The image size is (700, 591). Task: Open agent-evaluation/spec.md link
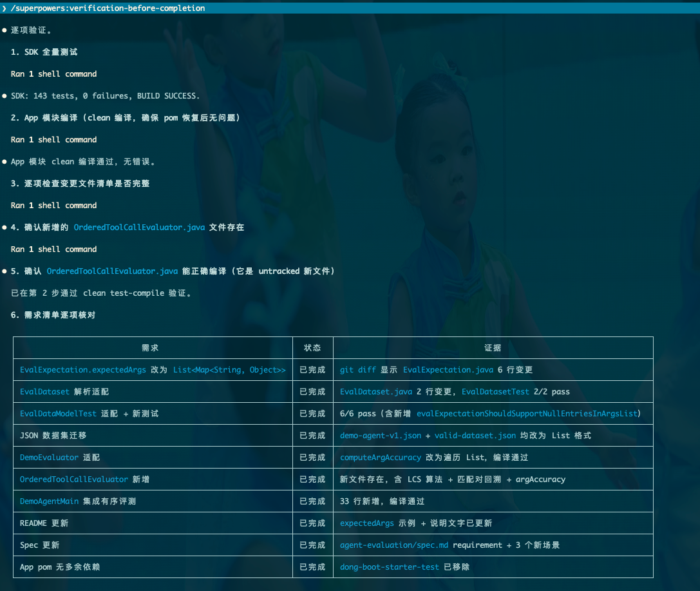coord(393,545)
